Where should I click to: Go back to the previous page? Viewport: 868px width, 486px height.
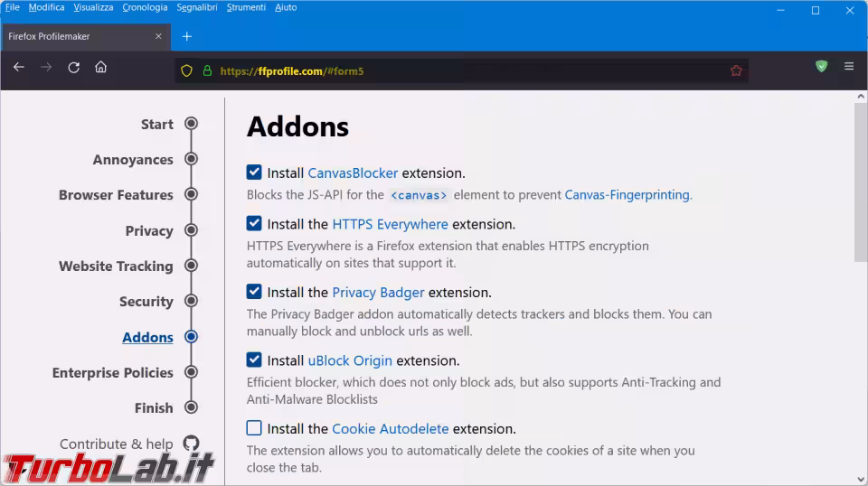(19, 68)
